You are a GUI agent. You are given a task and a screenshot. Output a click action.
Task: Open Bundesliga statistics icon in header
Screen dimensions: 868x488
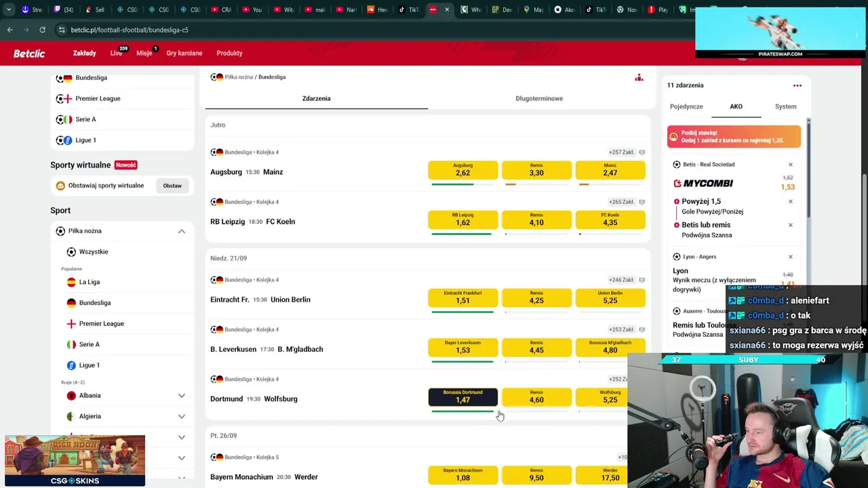tap(639, 77)
